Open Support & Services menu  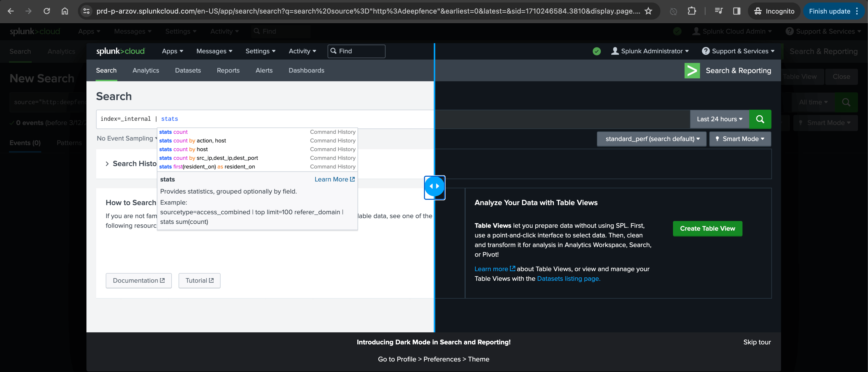[738, 51]
